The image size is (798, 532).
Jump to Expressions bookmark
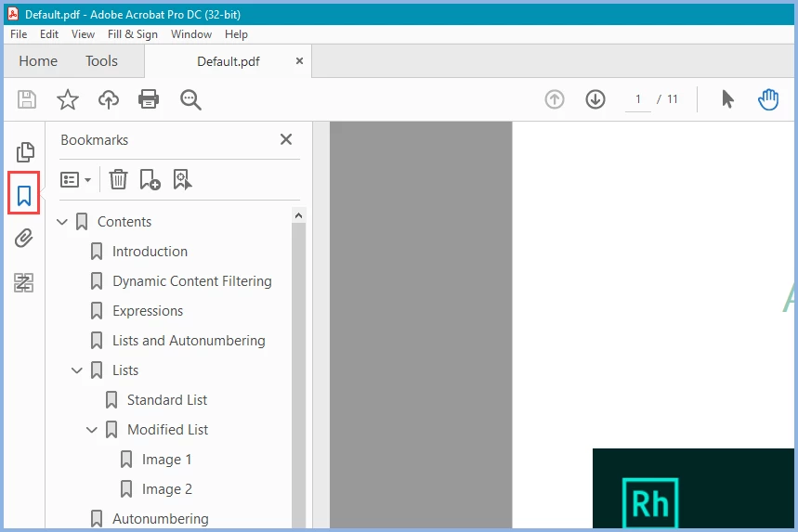(148, 311)
